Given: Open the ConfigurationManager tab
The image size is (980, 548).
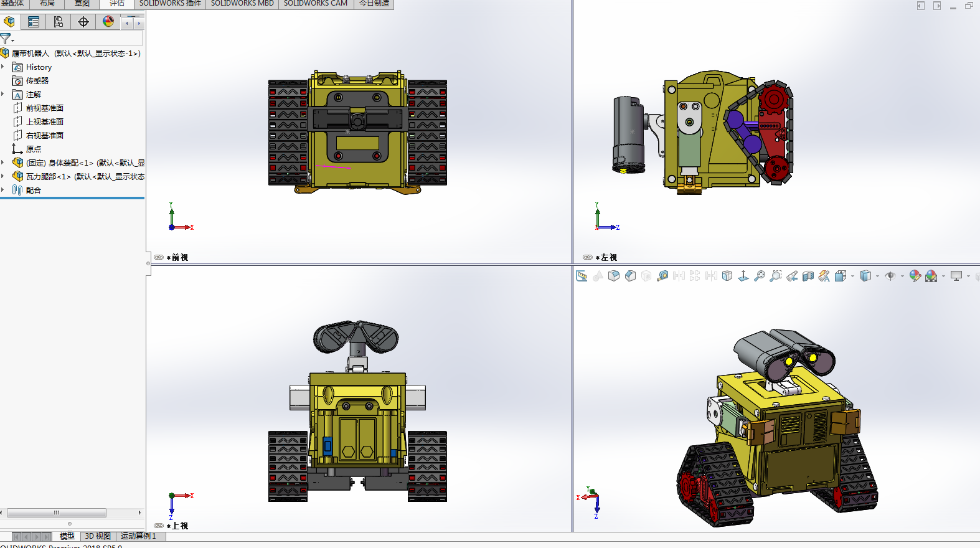Looking at the screenshot, I should (x=59, y=22).
